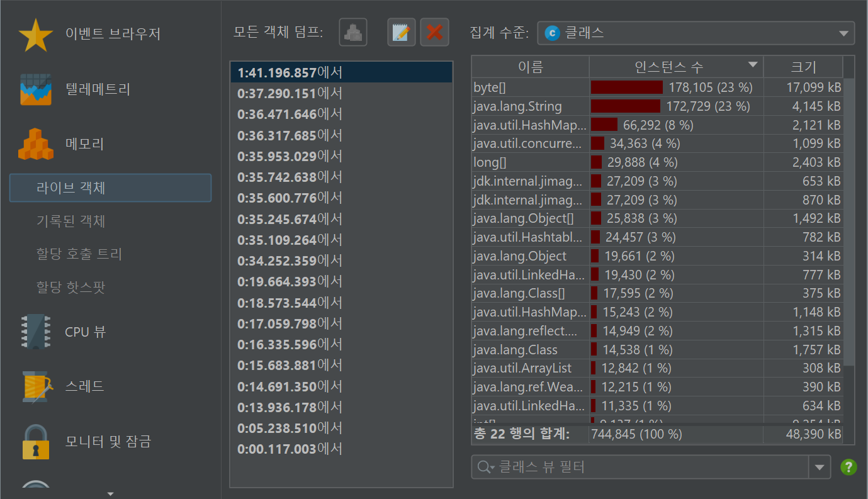Select the java.util.Hashtabl... class row
The image size is (868, 499).
point(657,237)
